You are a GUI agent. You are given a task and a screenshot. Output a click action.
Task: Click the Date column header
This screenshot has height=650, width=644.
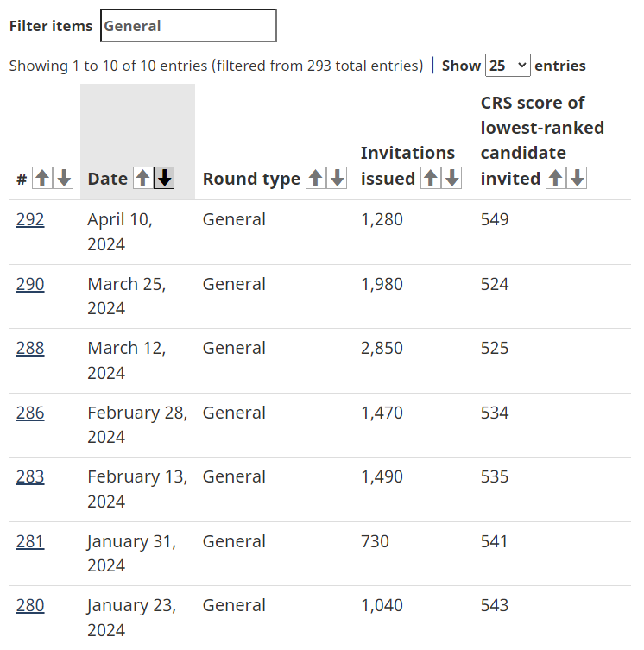pyautogui.click(x=108, y=180)
